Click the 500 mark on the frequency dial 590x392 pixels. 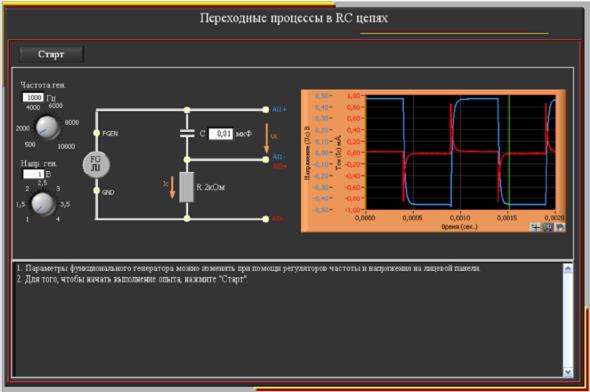[30, 144]
